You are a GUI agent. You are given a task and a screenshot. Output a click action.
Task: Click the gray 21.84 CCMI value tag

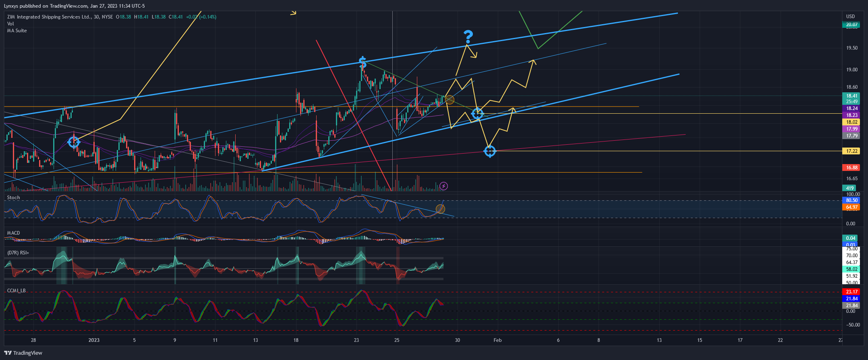coord(851,306)
